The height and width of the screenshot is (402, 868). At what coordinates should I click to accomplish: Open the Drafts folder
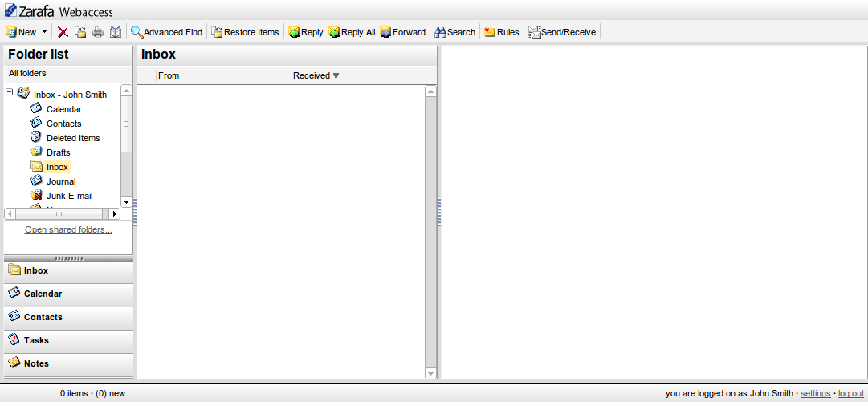click(x=58, y=152)
